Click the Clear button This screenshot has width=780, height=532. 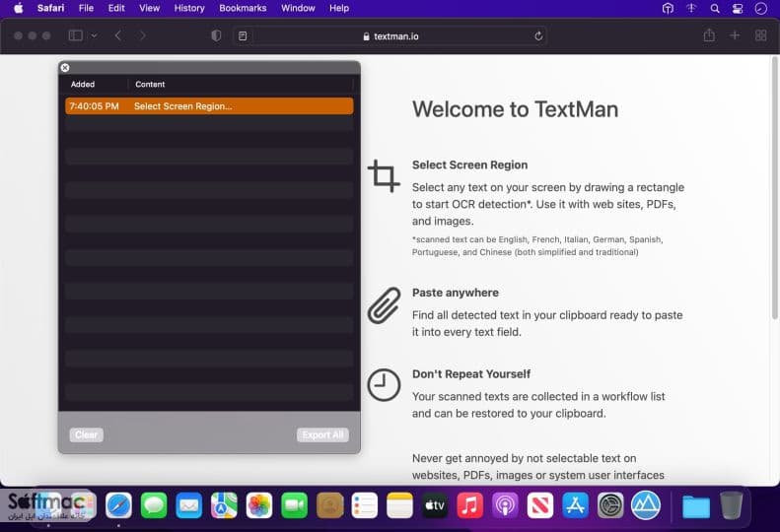click(x=86, y=434)
